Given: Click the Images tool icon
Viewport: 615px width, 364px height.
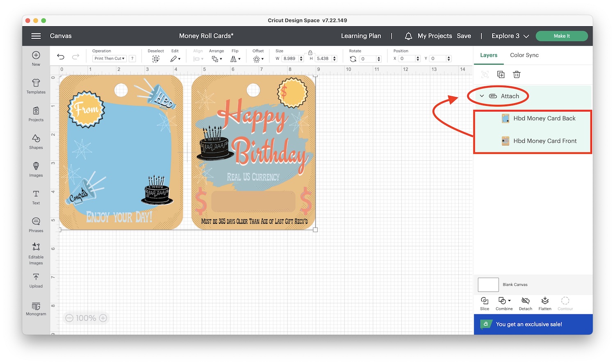Looking at the screenshot, I should tap(36, 169).
